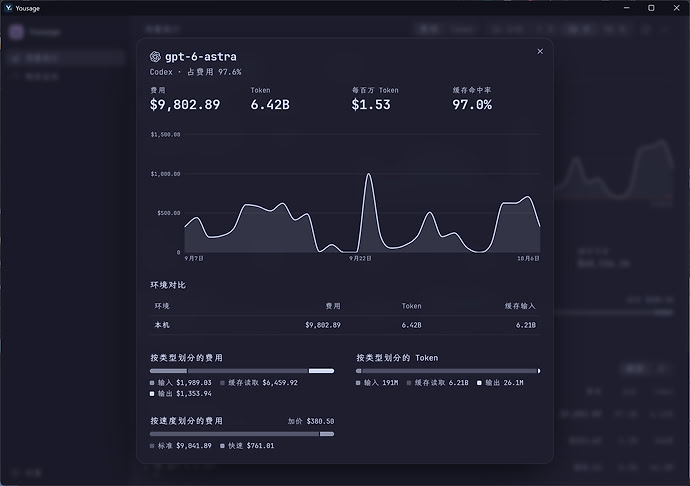This screenshot has width=690, height=486.
Task: Click the $1,000.00 chart axis label
Action: 165,174
